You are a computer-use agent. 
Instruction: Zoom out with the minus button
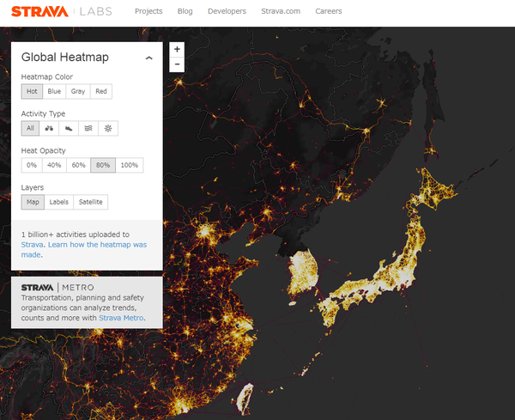point(177,64)
